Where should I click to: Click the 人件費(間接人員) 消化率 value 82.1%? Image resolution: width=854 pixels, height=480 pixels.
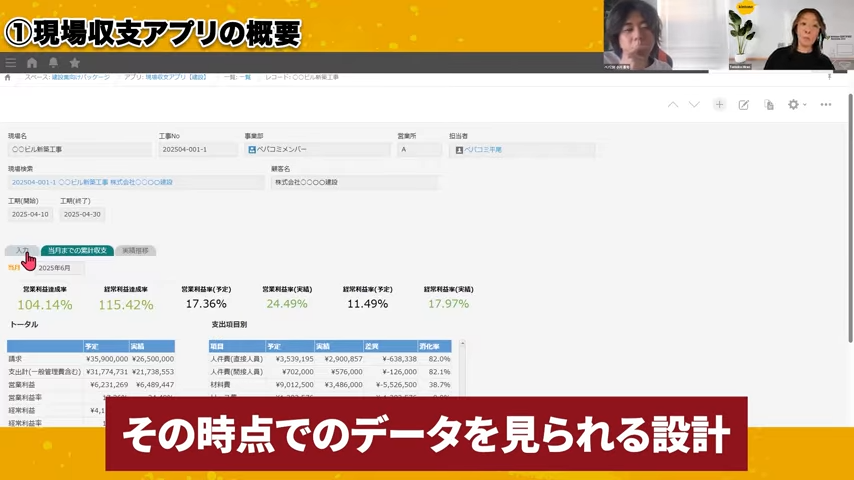point(440,372)
